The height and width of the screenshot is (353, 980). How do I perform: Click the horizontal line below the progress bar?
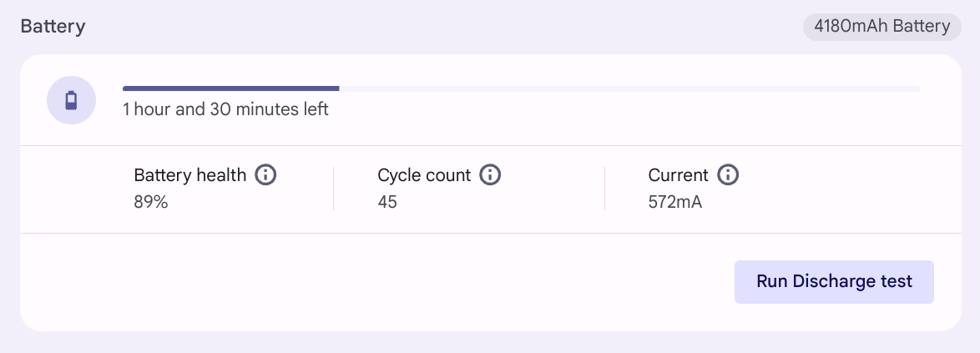tap(490, 146)
